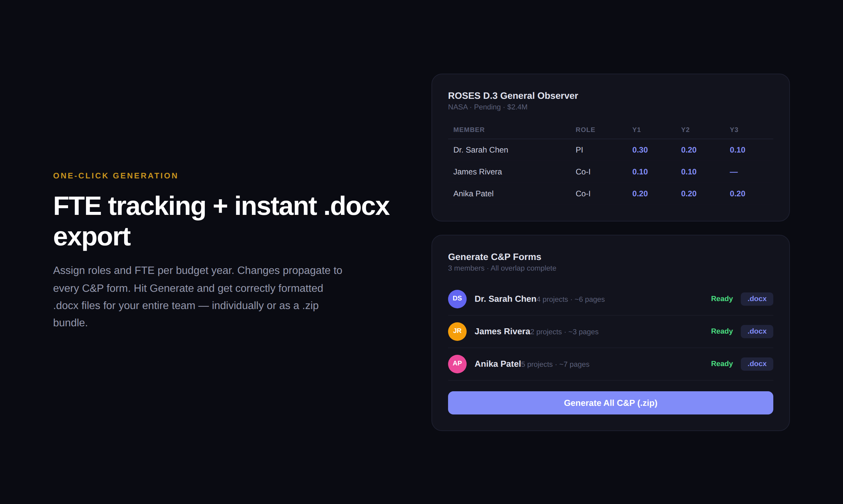This screenshot has height=504, width=843.
Task: Click Ready status for James Rivera
Action: click(x=721, y=331)
